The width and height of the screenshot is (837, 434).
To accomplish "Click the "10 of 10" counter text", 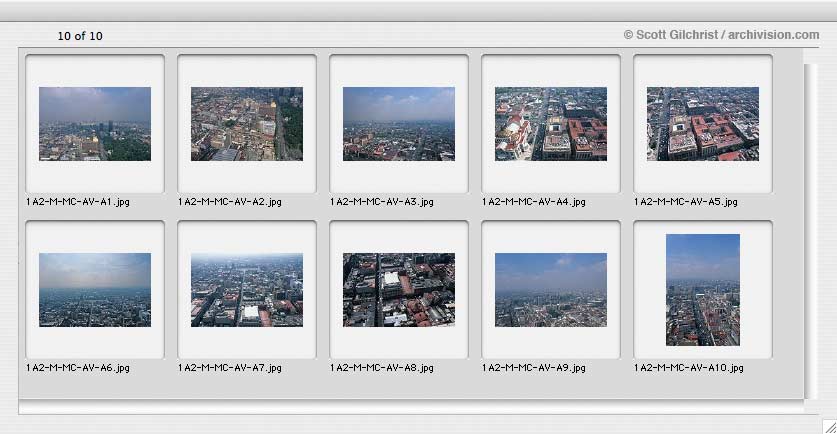I will tap(80, 36).
